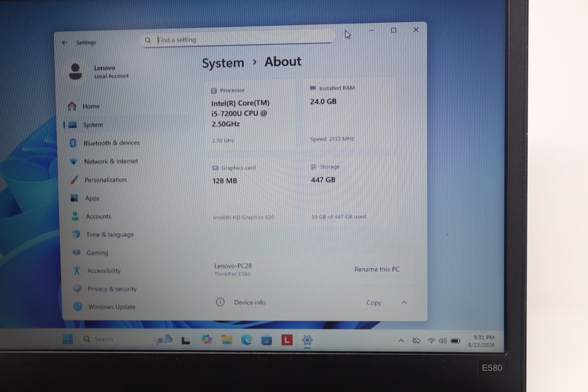The width and height of the screenshot is (588, 392).
Task: Click the Rename this PC button
Action: click(x=377, y=269)
